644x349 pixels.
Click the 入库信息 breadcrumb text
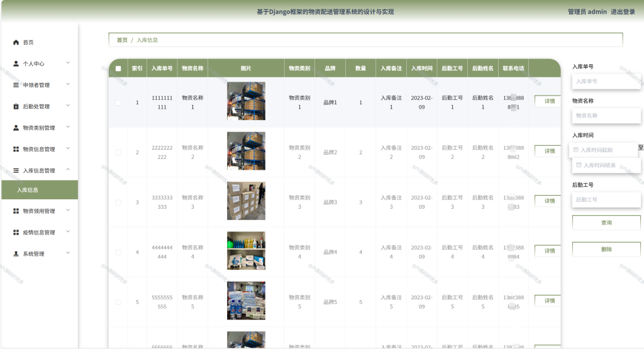coord(147,40)
